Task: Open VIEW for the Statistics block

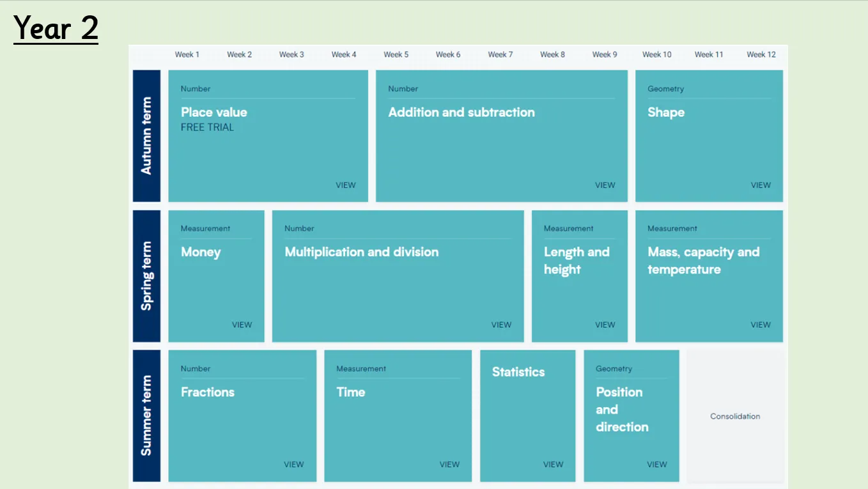Action: 553,465
